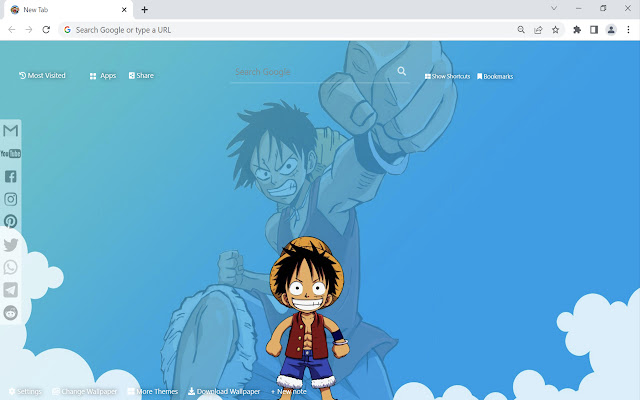This screenshot has height=400, width=640.
Task: Open Pinterest sidebar shortcut
Action: [11, 222]
